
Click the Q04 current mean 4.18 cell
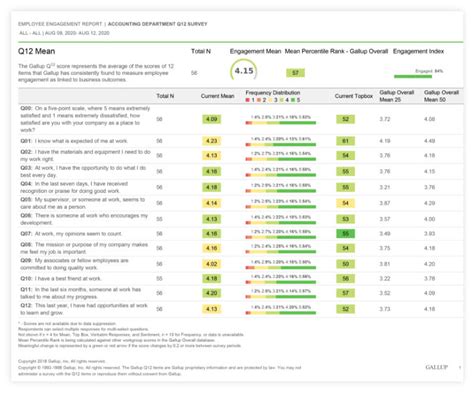[x=212, y=187]
